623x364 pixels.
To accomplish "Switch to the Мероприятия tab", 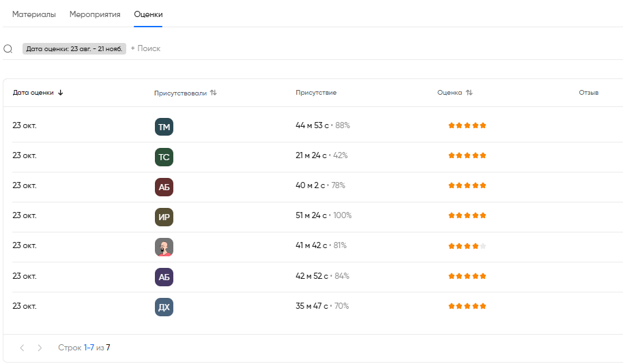I will tap(95, 14).
